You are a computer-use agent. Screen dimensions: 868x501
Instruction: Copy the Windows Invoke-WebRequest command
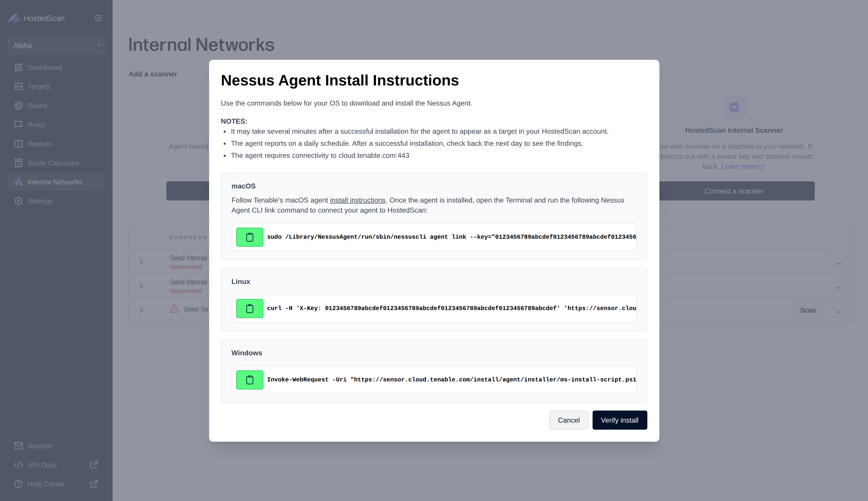250,380
